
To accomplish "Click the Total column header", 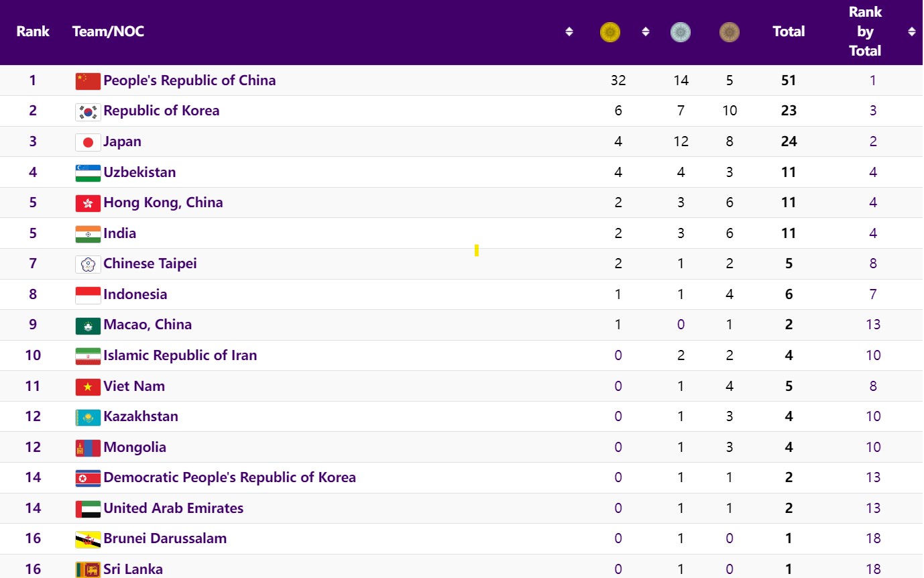I will tap(789, 32).
